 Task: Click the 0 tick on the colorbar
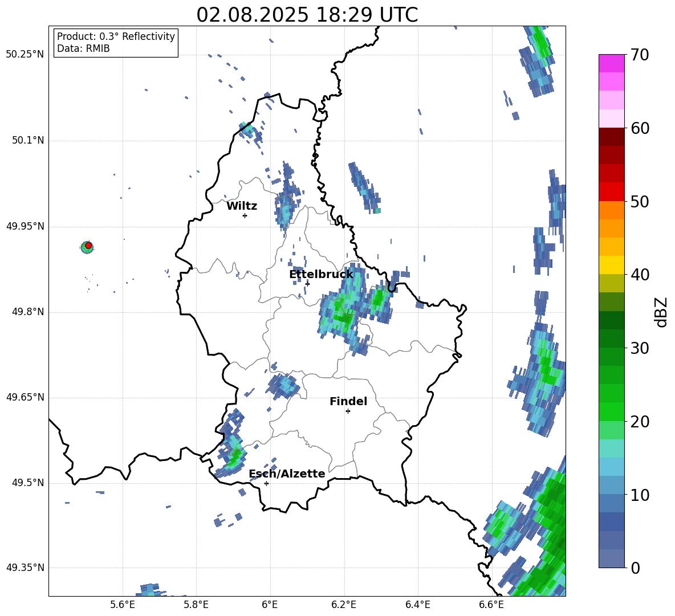tap(635, 568)
